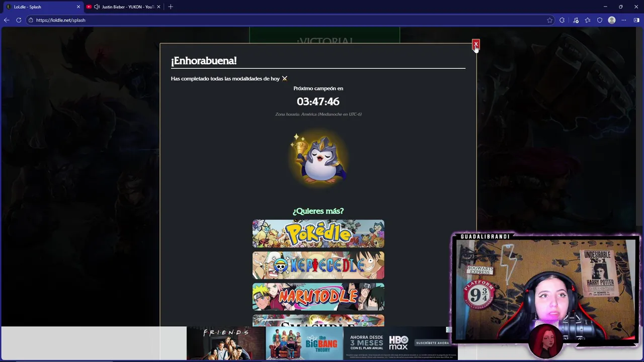This screenshot has height=362, width=644.
Task: Open a new browser tab with plus
Action: [171, 7]
